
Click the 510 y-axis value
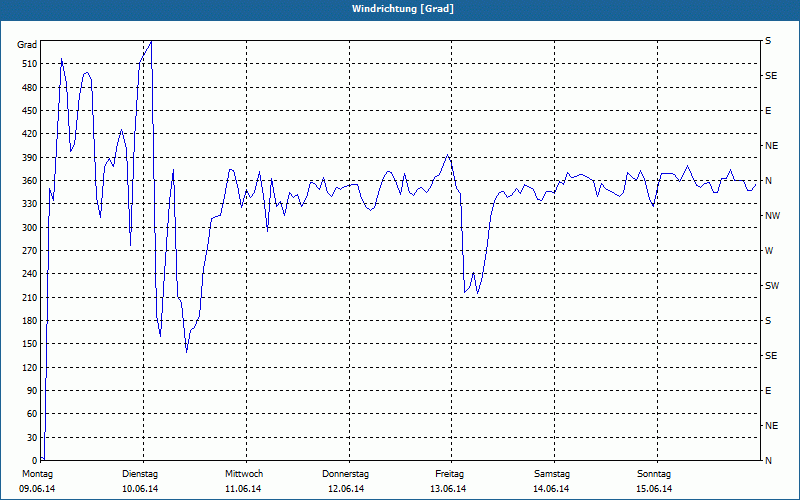click(30, 64)
